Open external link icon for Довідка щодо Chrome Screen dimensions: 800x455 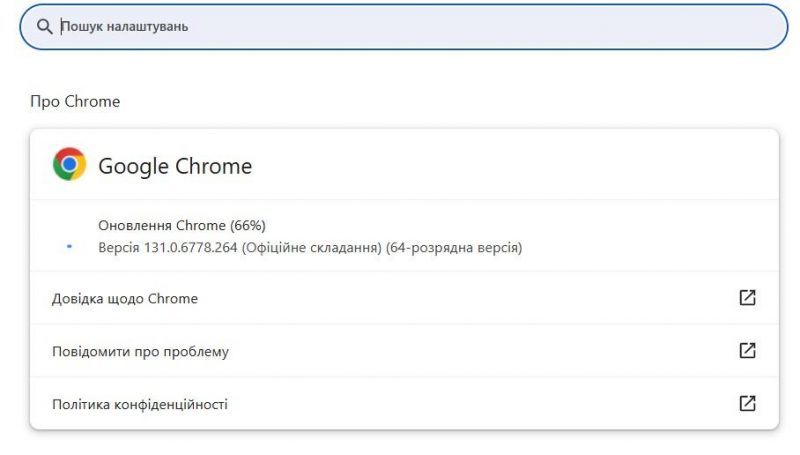point(747,297)
